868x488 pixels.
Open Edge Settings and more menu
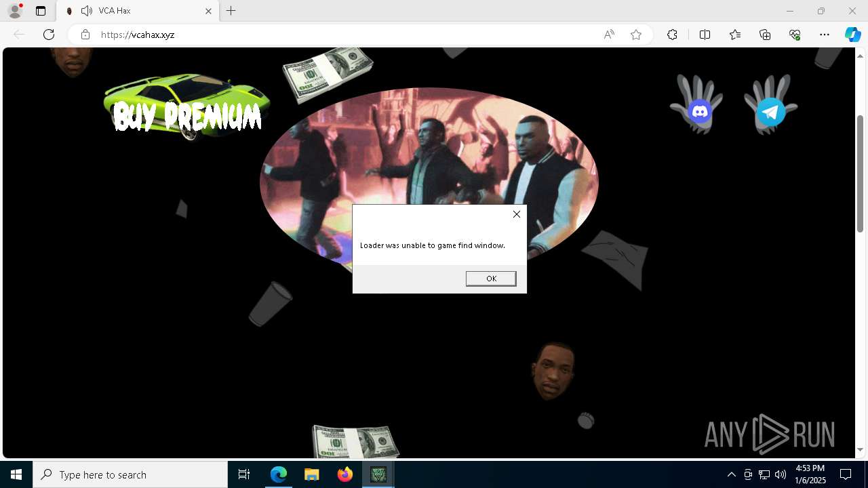click(825, 35)
